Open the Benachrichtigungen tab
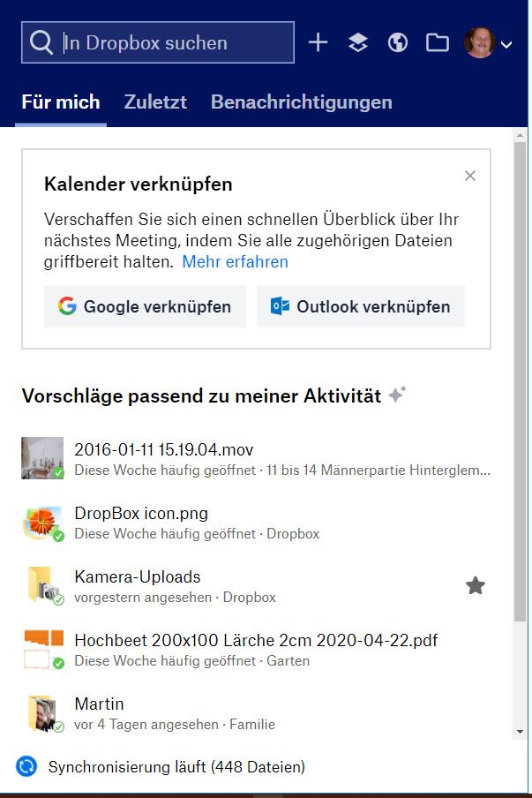Image resolution: width=532 pixels, height=798 pixels. click(x=300, y=102)
